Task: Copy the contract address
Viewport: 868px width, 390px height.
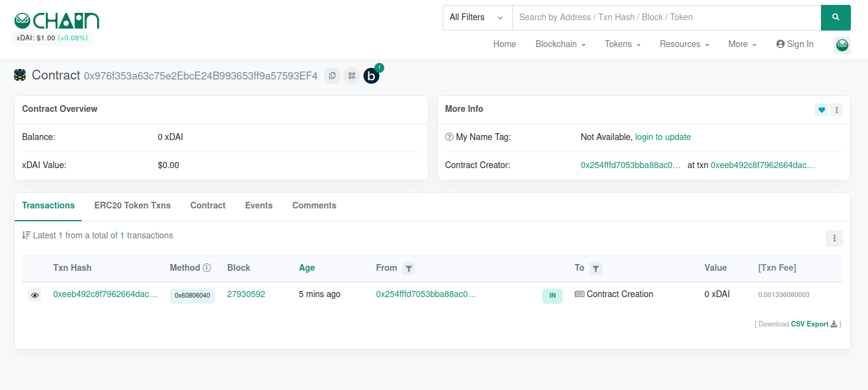Action: pos(332,75)
